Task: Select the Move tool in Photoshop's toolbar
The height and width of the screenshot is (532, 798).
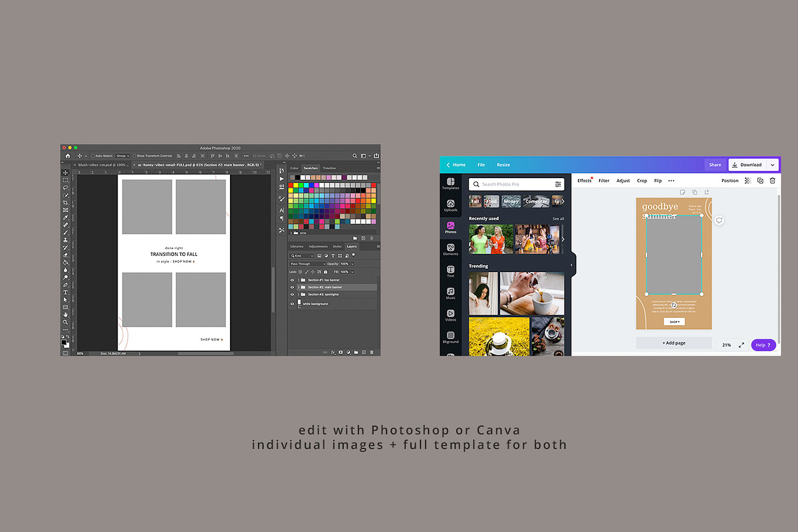Action: 65,173
